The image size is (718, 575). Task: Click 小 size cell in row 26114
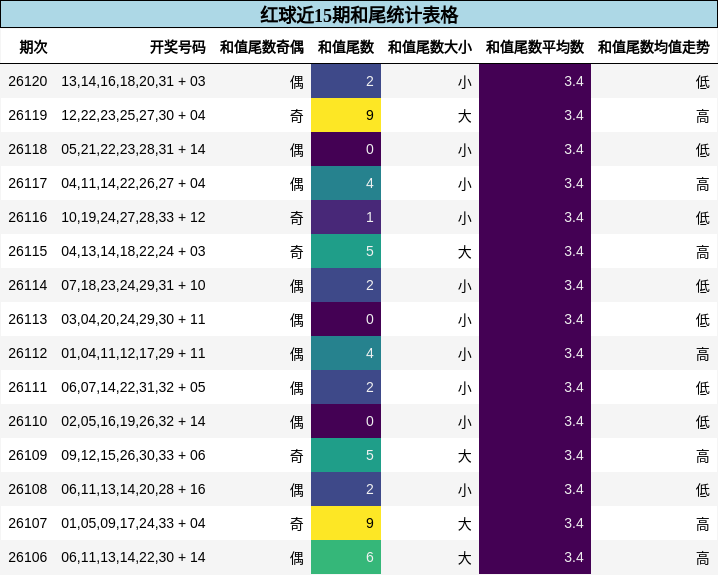[465, 286]
